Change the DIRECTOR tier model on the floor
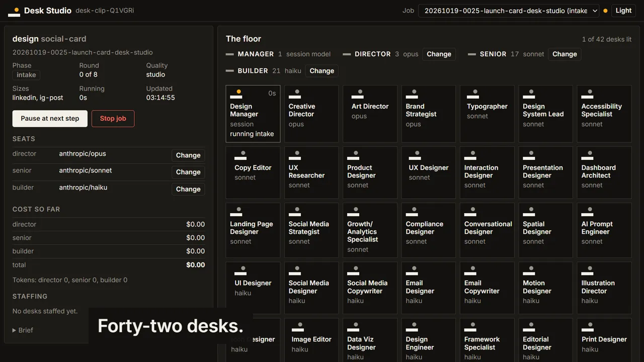This screenshot has height=362, width=644. click(x=439, y=54)
